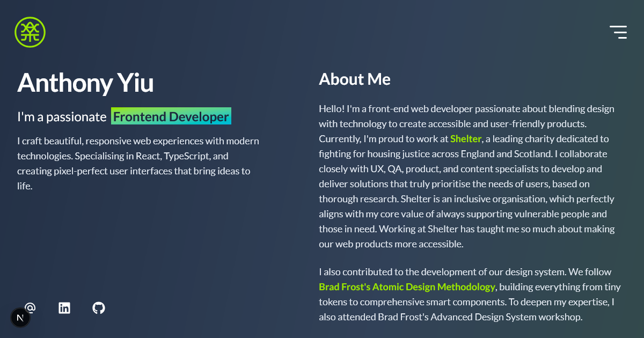Click the circular monogram logo
This screenshot has width=644, height=338.
(30, 32)
